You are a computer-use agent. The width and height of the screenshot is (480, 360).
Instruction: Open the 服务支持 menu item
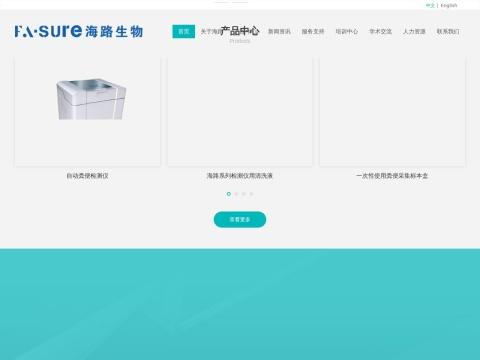pyautogui.click(x=313, y=32)
